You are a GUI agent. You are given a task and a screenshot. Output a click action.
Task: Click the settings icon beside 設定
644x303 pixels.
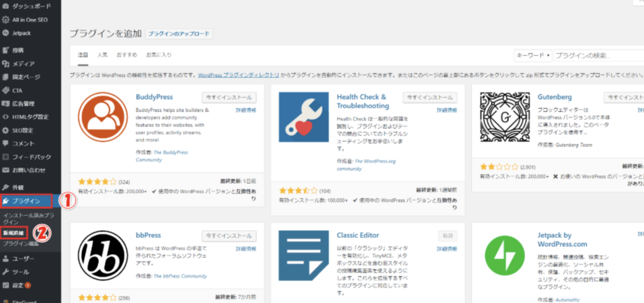pyautogui.click(x=6, y=285)
